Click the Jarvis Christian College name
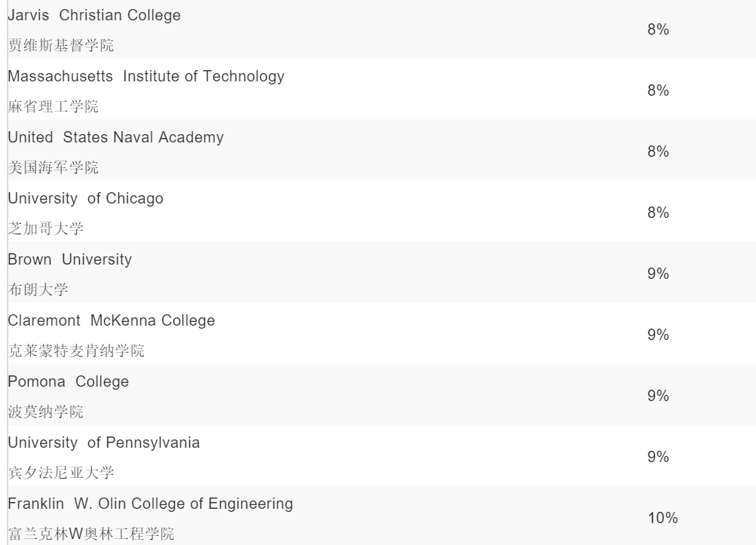 click(x=94, y=15)
